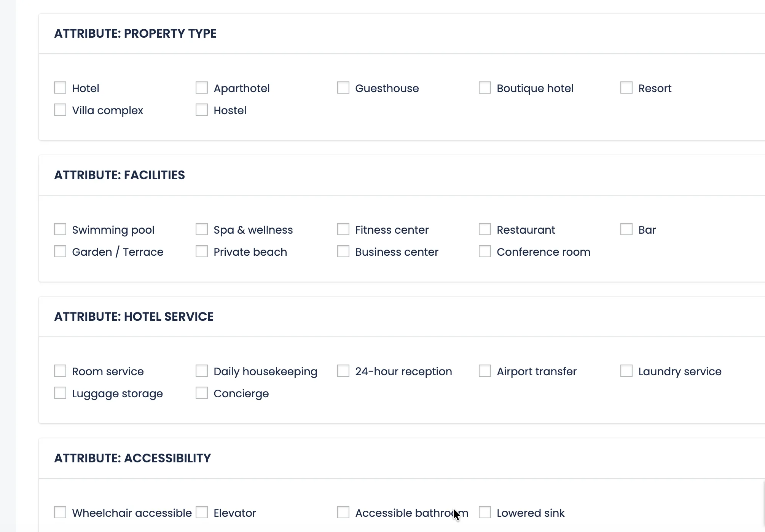
Task: Select Resort under Property Type
Action: [626, 88]
